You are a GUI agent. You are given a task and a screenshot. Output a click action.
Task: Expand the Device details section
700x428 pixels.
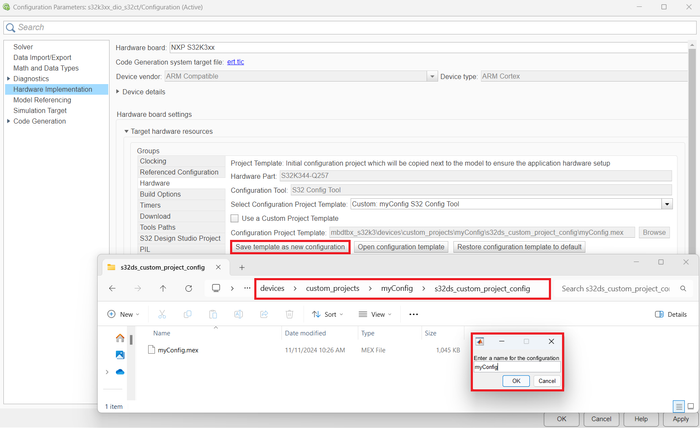pyautogui.click(x=118, y=91)
